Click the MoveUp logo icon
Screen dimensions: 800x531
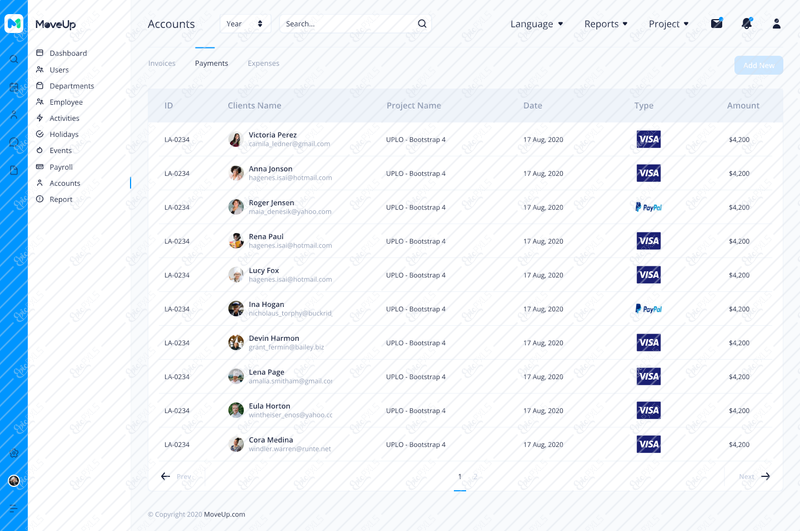click(x=14, y=23)
